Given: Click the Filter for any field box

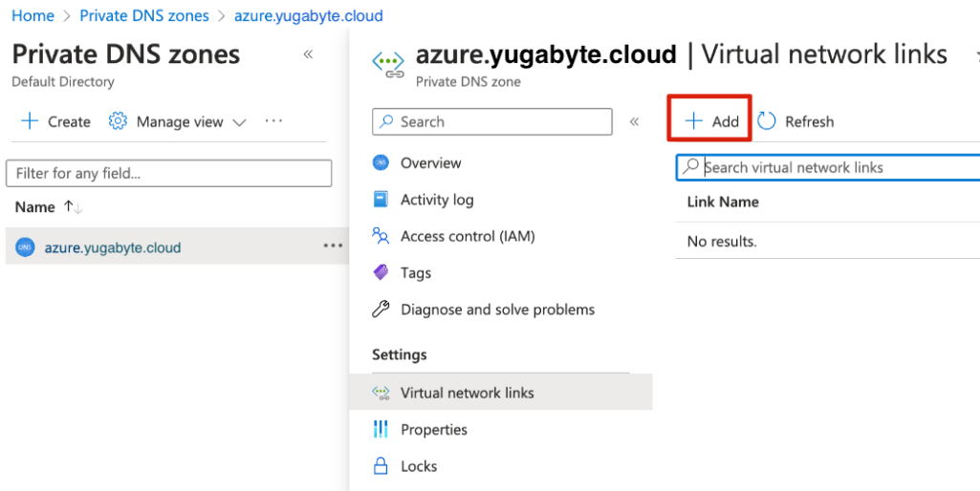Looking at the screenshot, I should 169,174.
